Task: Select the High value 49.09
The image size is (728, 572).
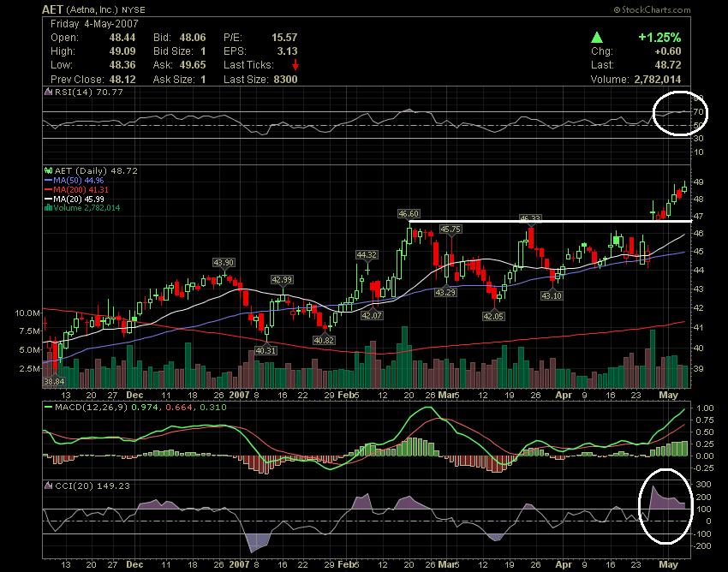Action: (x=122, y=51)
